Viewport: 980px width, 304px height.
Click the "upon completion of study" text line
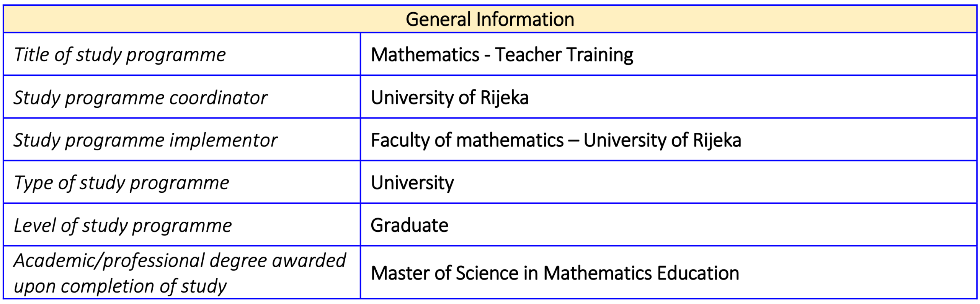(x=120, y=286)
